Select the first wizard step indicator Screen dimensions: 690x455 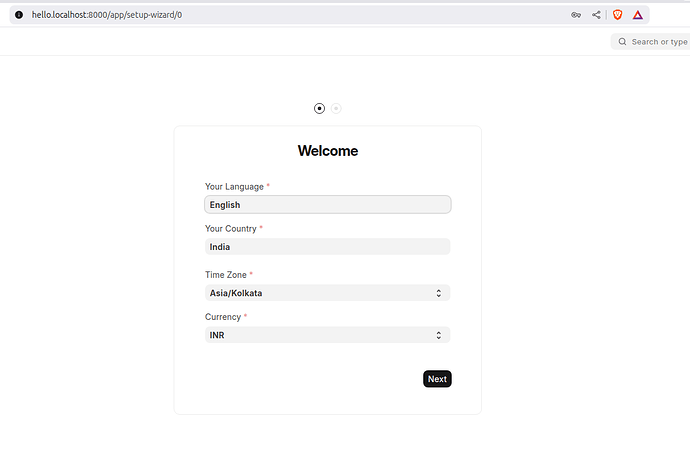pyautogui.click(x=319, y=108)
